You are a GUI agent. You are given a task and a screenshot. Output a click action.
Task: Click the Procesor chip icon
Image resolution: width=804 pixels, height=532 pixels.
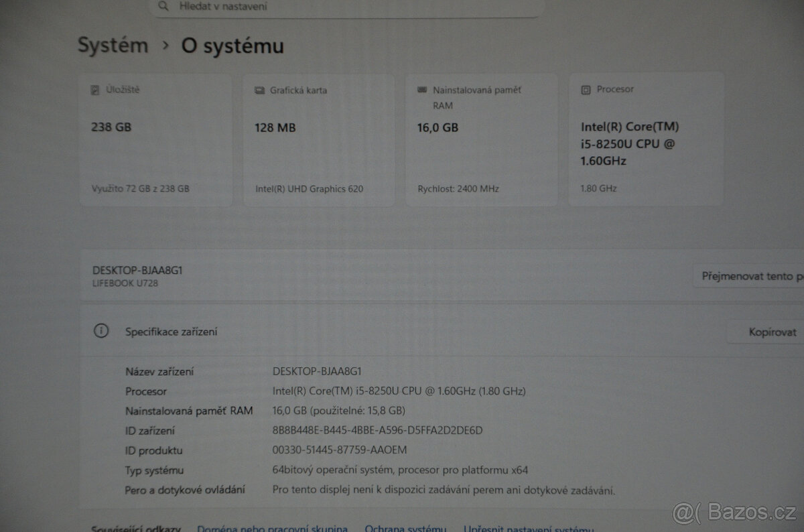[586, 88]
